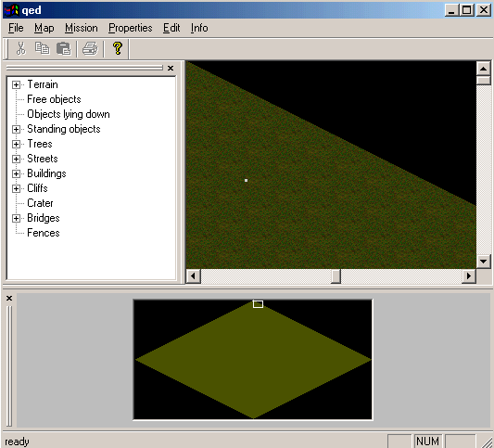The image size is (494, 448).
Task: Click the minimap overview diamond
Action: pyautogui.click(x=253, y=360)
